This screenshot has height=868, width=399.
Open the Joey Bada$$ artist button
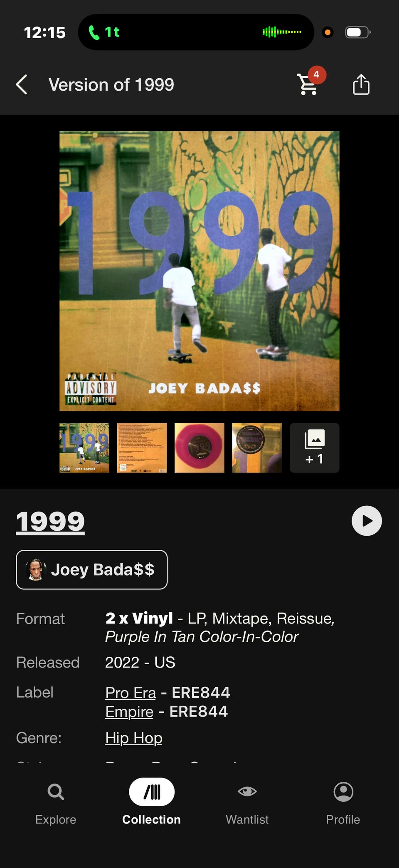[x=92, y=570]
